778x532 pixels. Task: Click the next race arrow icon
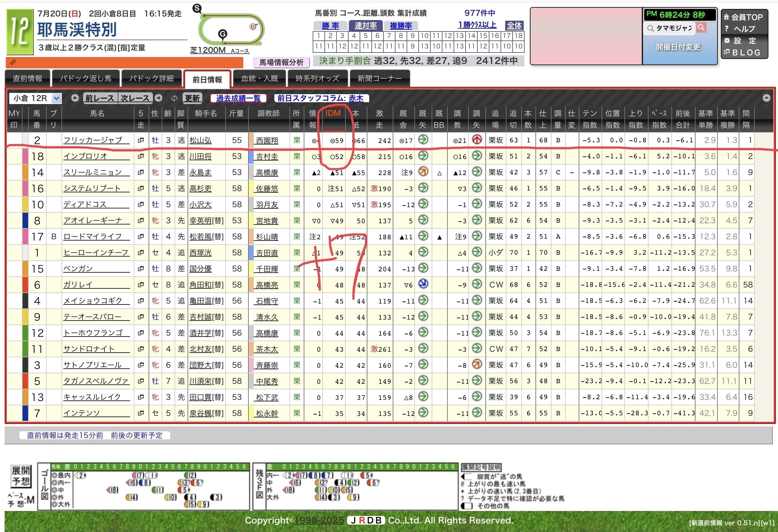click(x=159, y=98)
